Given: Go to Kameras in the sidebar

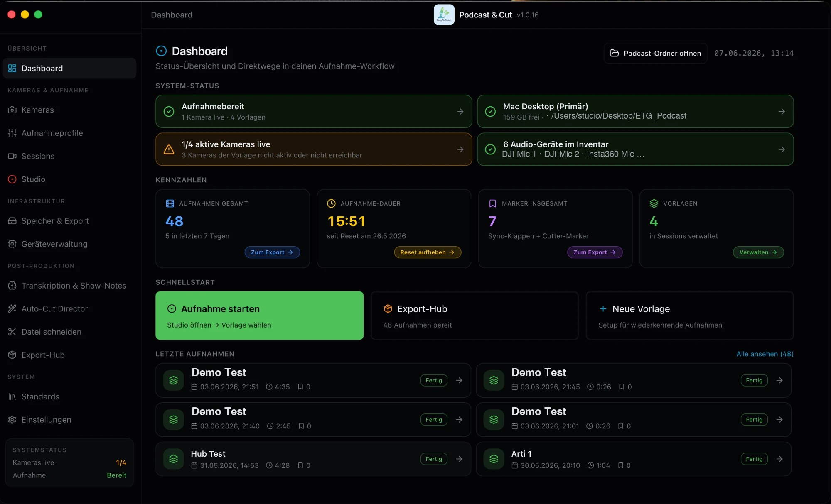Looking at the screenshot, I should coord(69,110).
